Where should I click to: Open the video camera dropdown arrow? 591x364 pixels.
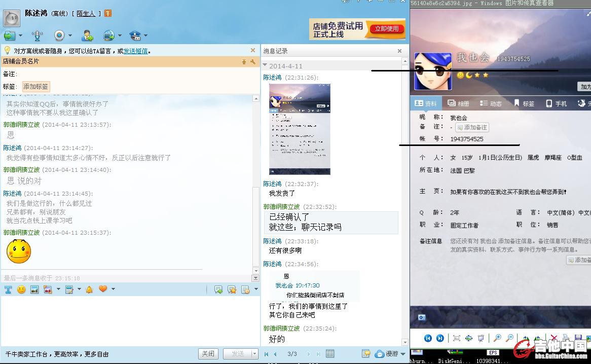coord(70,36)
